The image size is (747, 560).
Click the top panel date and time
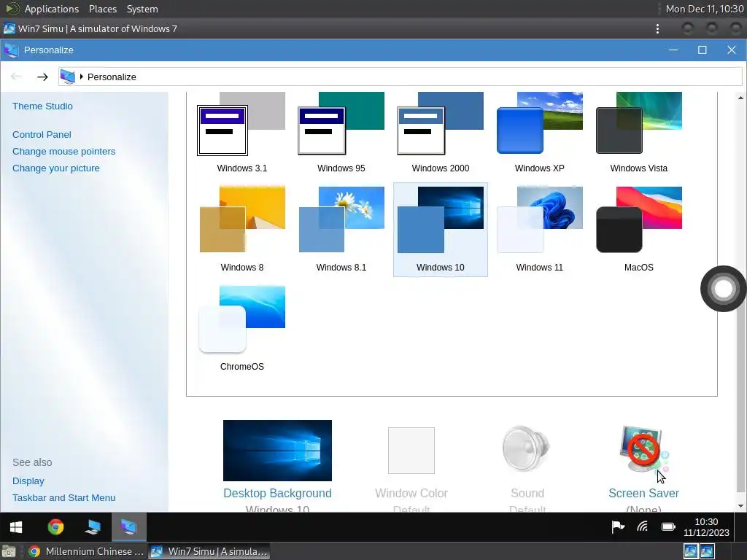[x=705, y=9]
